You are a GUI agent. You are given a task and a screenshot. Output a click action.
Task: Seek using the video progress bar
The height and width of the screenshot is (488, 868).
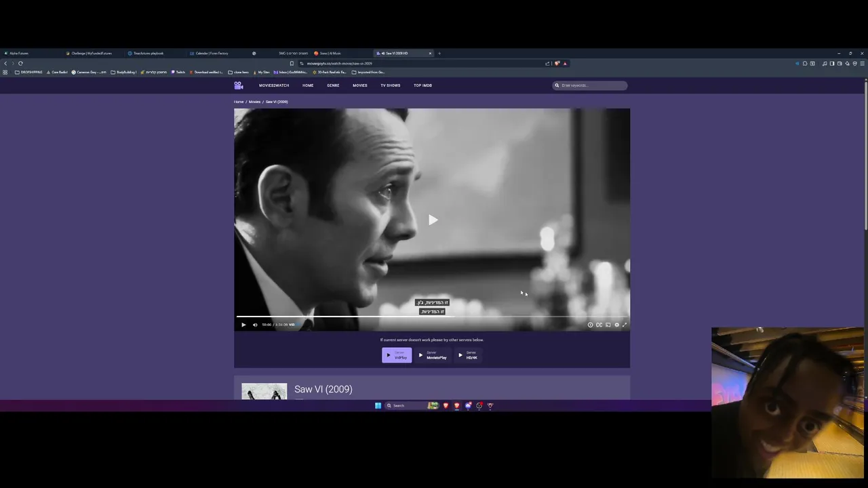[432, 317]
